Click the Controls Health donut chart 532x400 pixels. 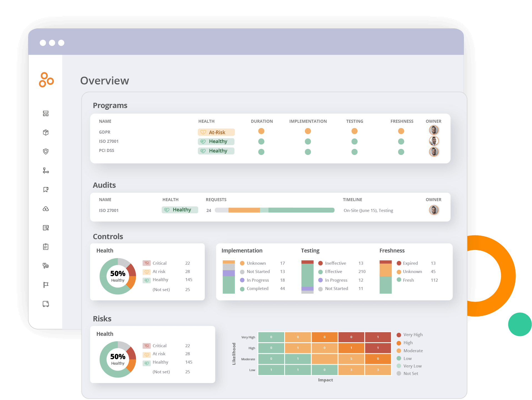point(118,276)
